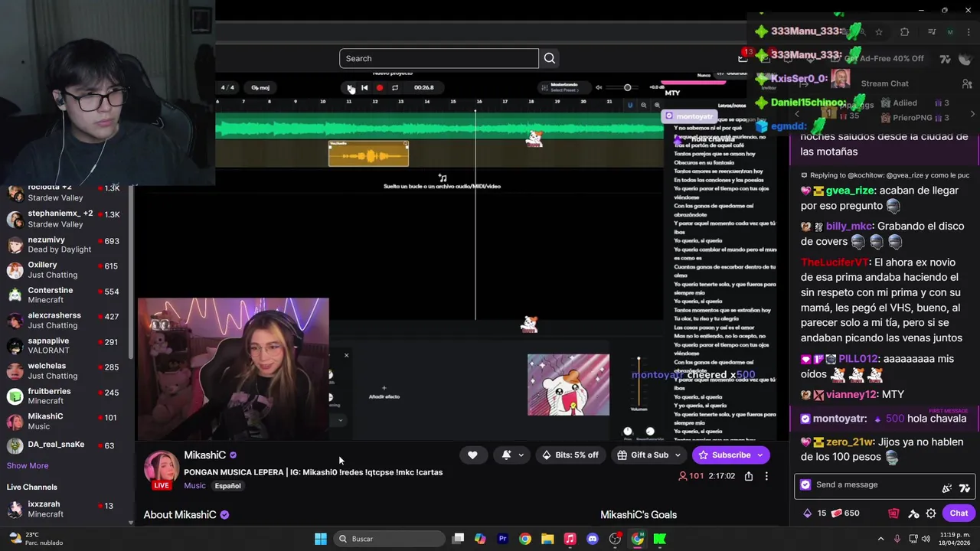Open the chat moderation tools icon

(913, 514)
